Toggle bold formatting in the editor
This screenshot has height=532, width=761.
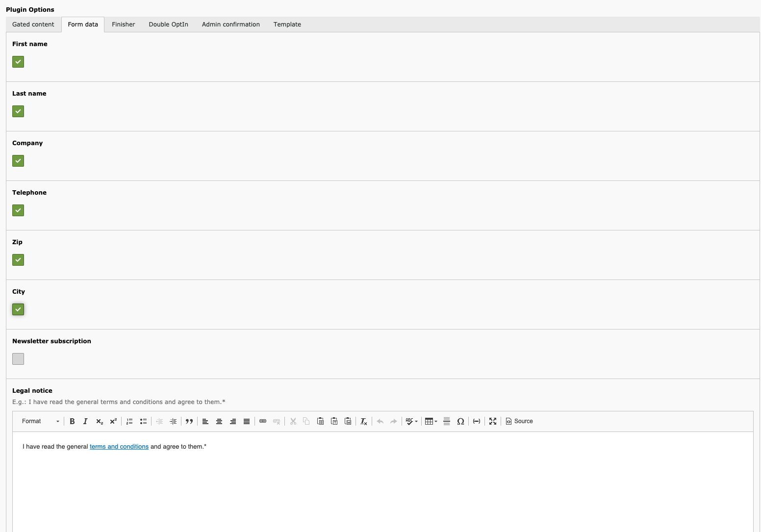72,421
